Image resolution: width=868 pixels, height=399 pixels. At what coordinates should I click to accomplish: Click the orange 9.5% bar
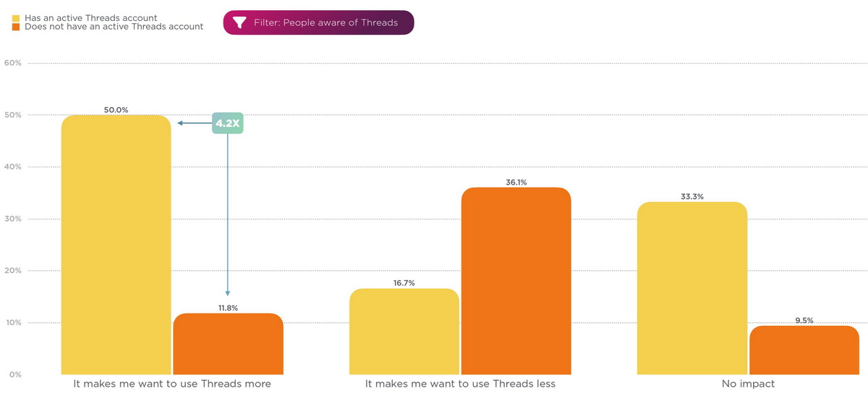[x=804, y=350]
